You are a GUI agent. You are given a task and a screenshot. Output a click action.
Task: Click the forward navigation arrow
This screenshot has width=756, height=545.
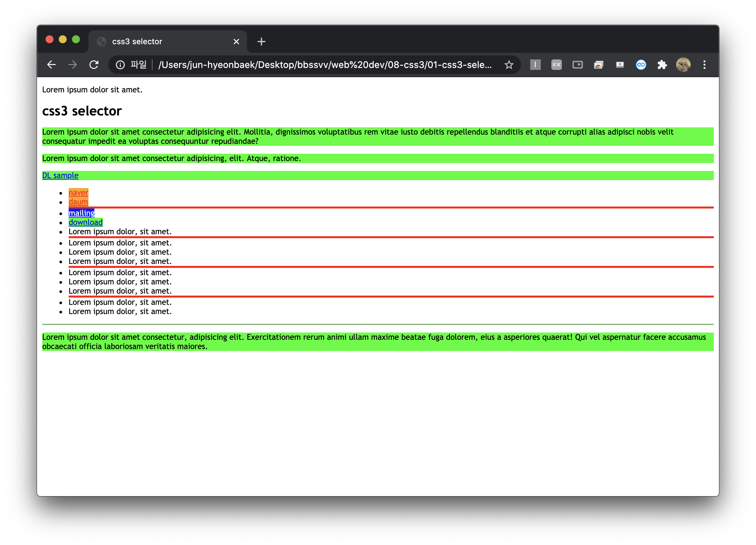coord(72,65)
